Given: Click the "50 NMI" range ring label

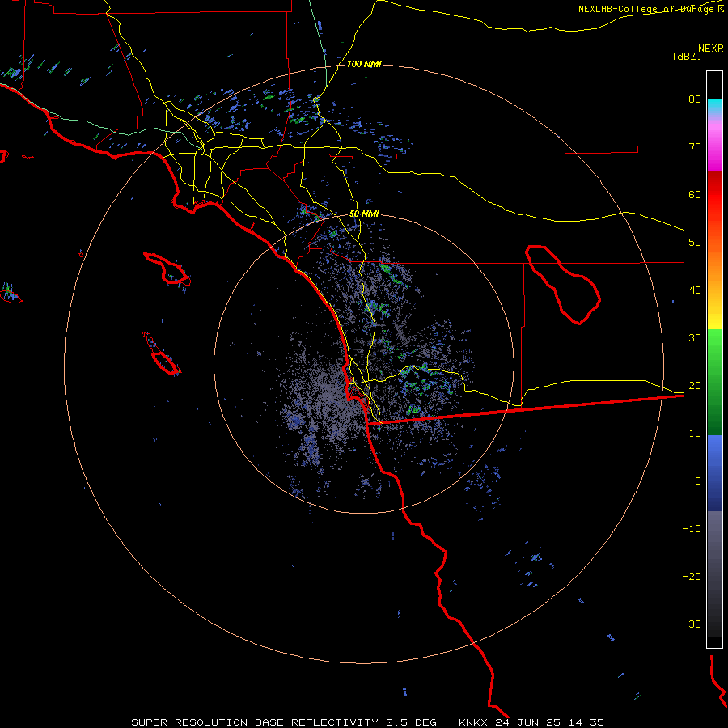Looking at the screenshot, I should tap(363, 214).
